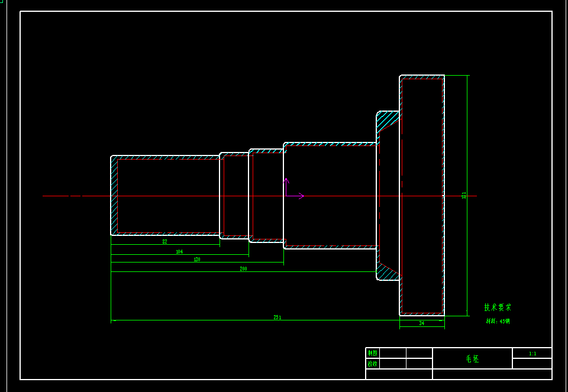Select the 200 dimension text
The width and height of the screenshot is (568, 392).
[243, 269]
